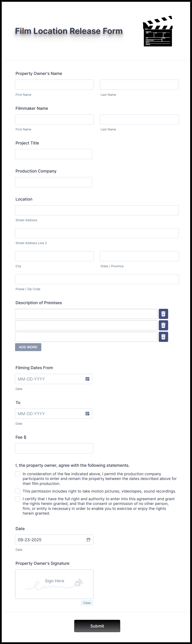Submit the Film Location Release Form
Screen dimensions: 192x644
point(97,626)
